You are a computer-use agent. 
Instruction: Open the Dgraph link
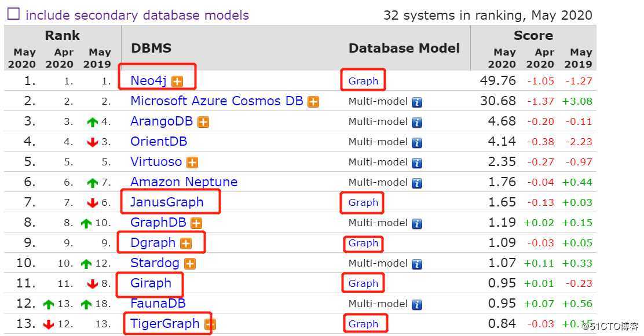click(x=153, y=242)
